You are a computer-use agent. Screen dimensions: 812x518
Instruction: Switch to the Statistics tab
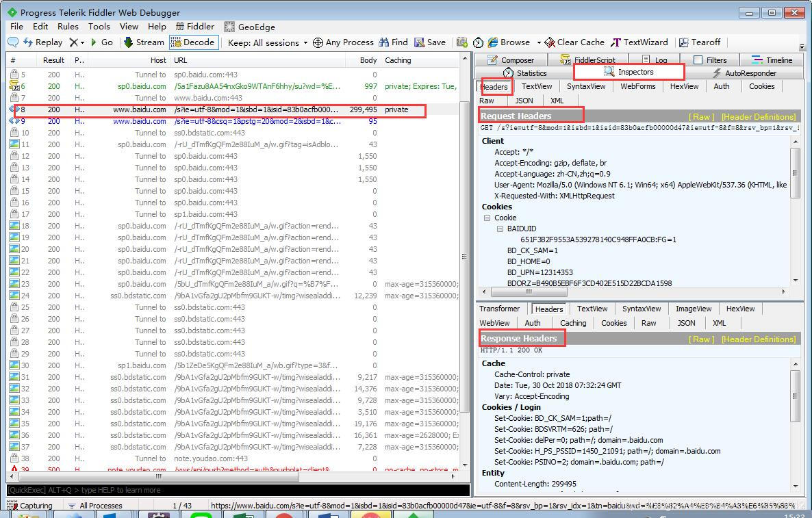click(524, 73)
